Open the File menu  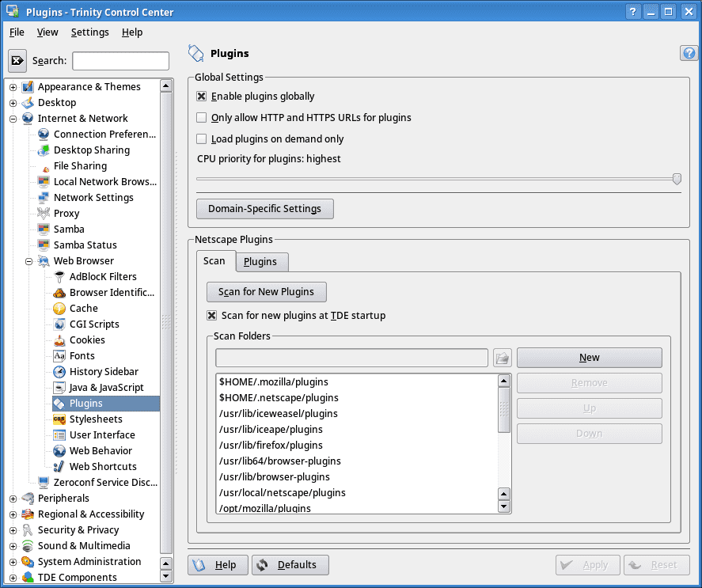tap(17, 32)
